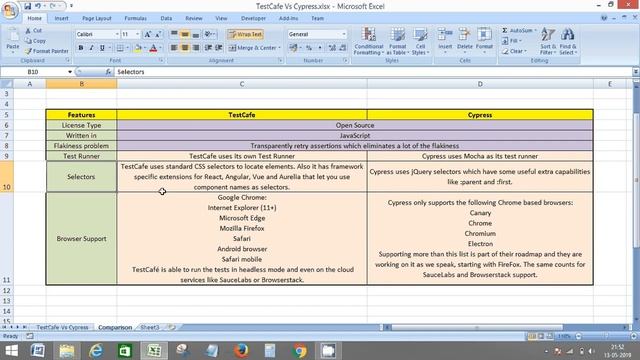Expand the Number group dialog launcher
Screen dimensions: 640x360
(x=345, y=60)
